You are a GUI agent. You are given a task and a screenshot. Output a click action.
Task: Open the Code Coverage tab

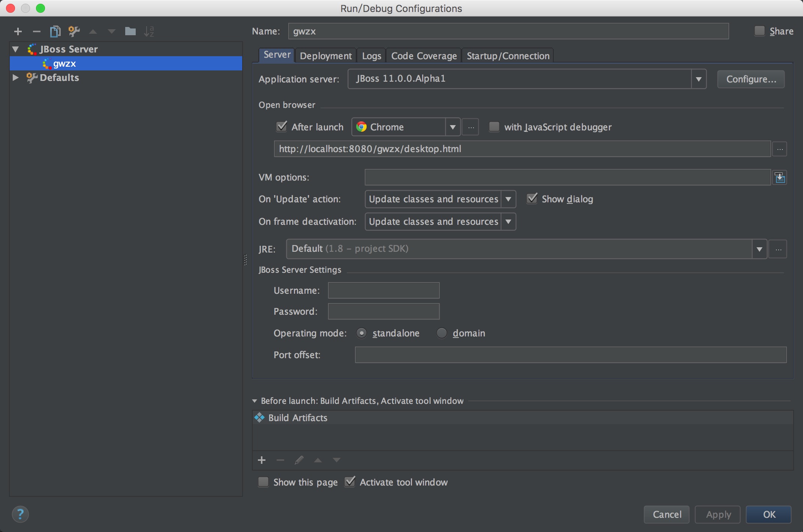(x=424, y=56)
